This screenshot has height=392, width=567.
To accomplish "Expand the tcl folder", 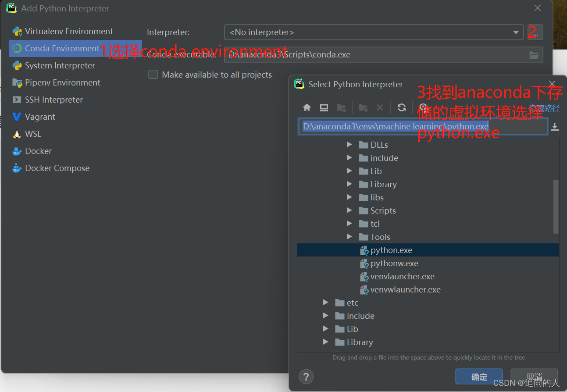I will pyautogui.click(x=349, y=224).
